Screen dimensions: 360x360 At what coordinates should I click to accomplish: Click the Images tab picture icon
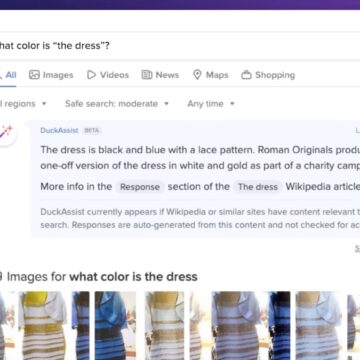pyautogui.click(x=34, y=75)
